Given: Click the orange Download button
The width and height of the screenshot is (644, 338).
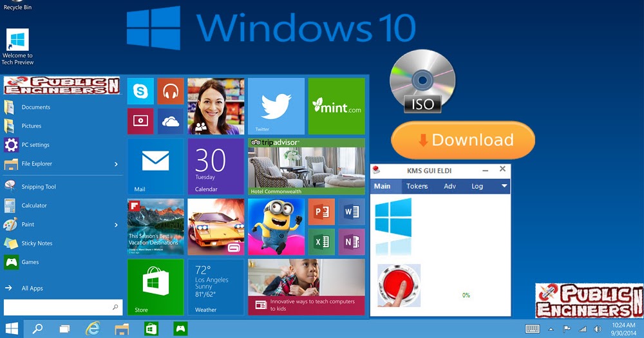Looking at the screenshot, I should (x=463, y=140).
